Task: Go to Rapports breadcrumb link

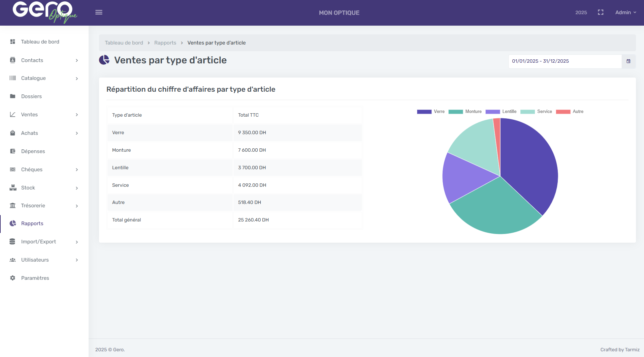Action: (165, 43)
